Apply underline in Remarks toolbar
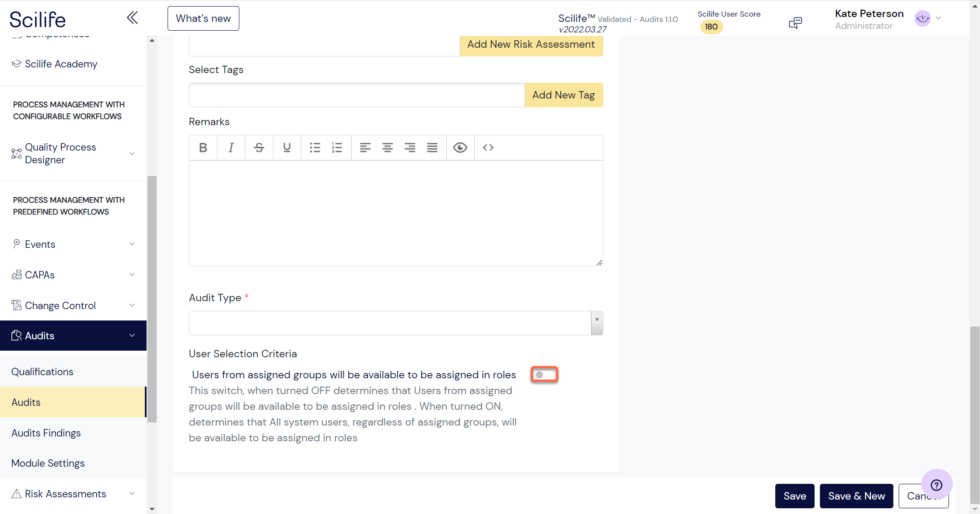This screenshot has height=514, width=980. [x=287, y=148]
